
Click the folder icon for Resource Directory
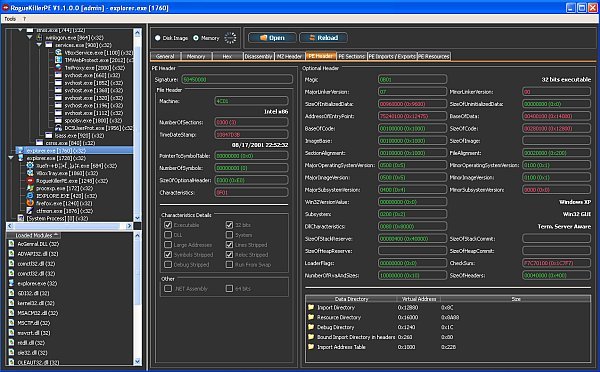click(311, 317)
